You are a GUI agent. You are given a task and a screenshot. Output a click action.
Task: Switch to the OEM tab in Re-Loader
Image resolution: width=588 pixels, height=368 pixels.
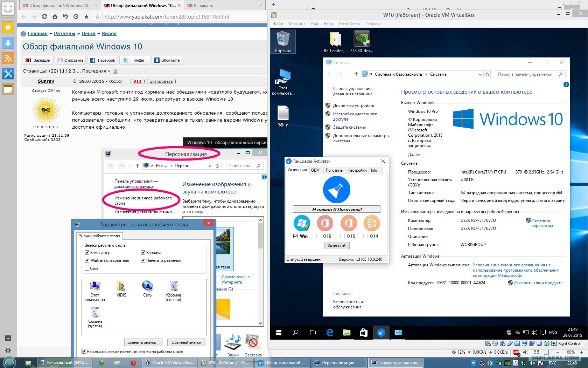(315, 170)
